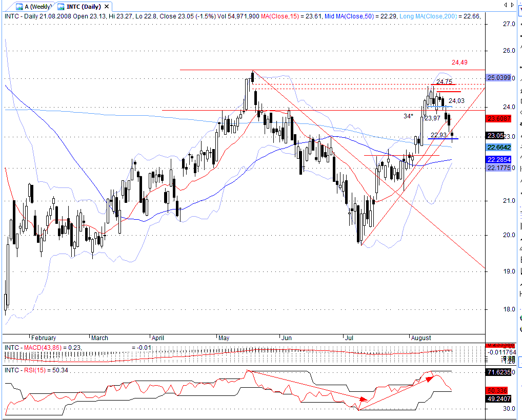Screen dimensions: 522x420
Task: Click the May date axis label
Action: pos(224,338)
